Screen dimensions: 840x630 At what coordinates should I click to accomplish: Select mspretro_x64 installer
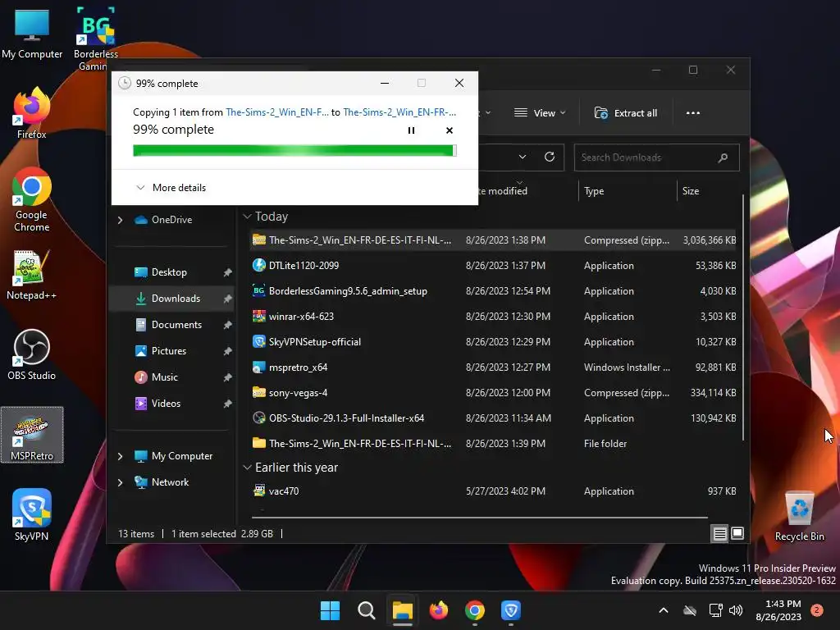[x=494, y=367]
